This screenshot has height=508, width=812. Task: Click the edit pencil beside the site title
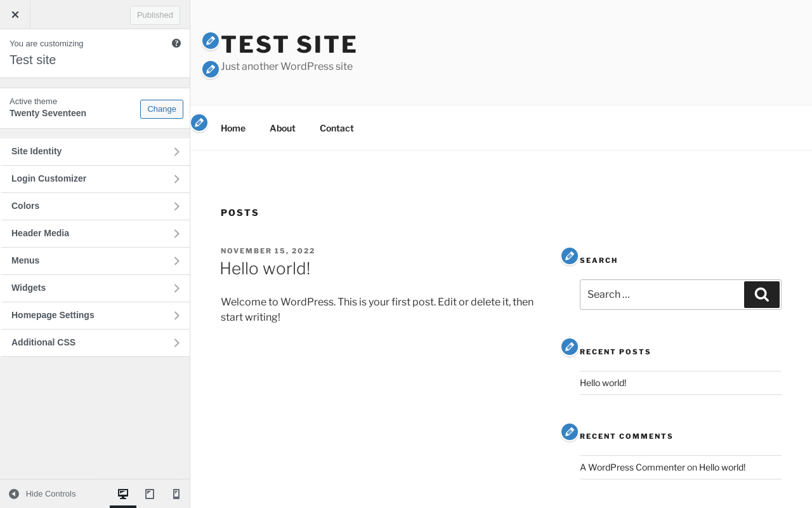(x=211, y=41)
